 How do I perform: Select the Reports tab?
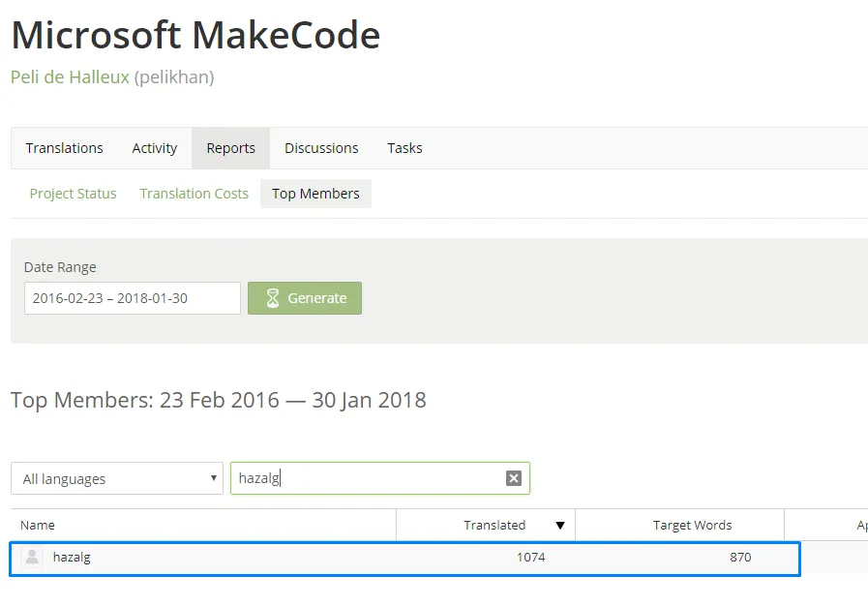(x=231, y=148)
